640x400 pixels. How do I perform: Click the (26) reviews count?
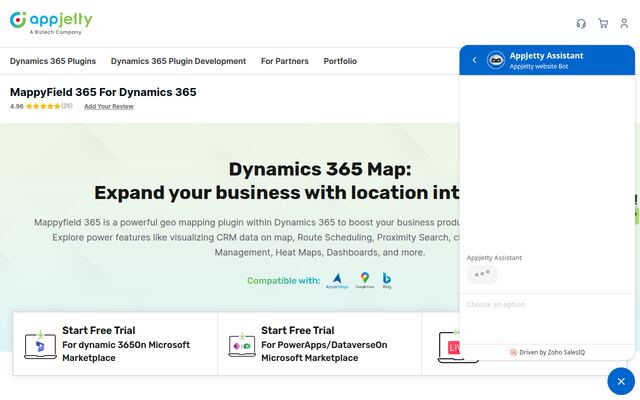pyautogui.click(x=67, y=106)
